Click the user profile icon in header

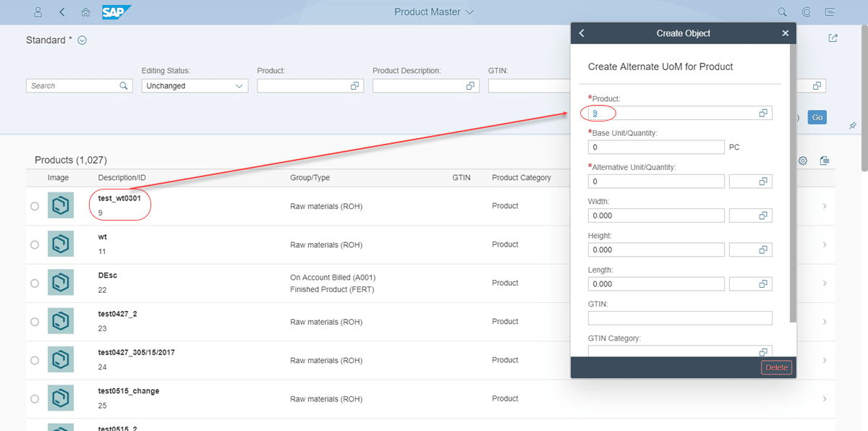point(38,12)
